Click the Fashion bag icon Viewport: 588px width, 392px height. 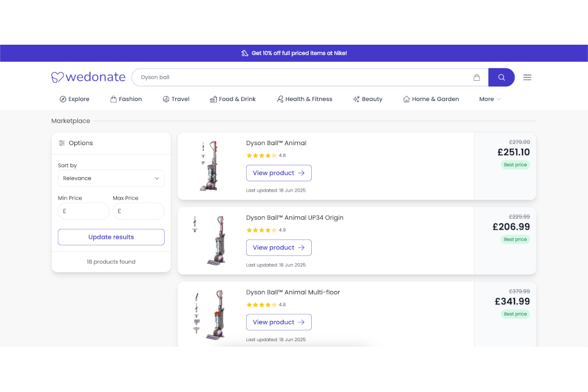click(x=113, y=99)
